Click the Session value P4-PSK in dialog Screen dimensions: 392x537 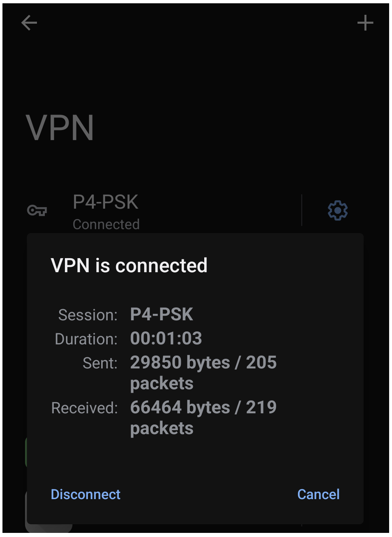pos(162,315)
